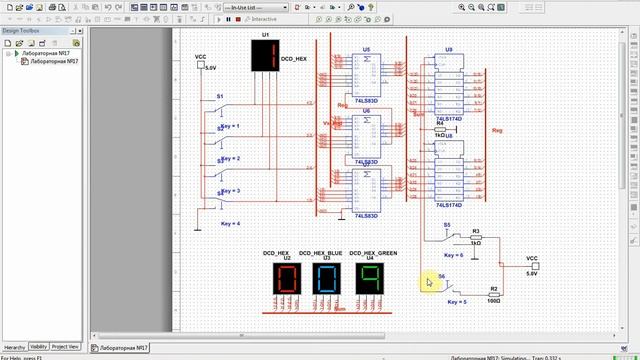Click the Help question mark icon
Image resolution: width=640 pixels, height=360 pixels.
(371, 7)
